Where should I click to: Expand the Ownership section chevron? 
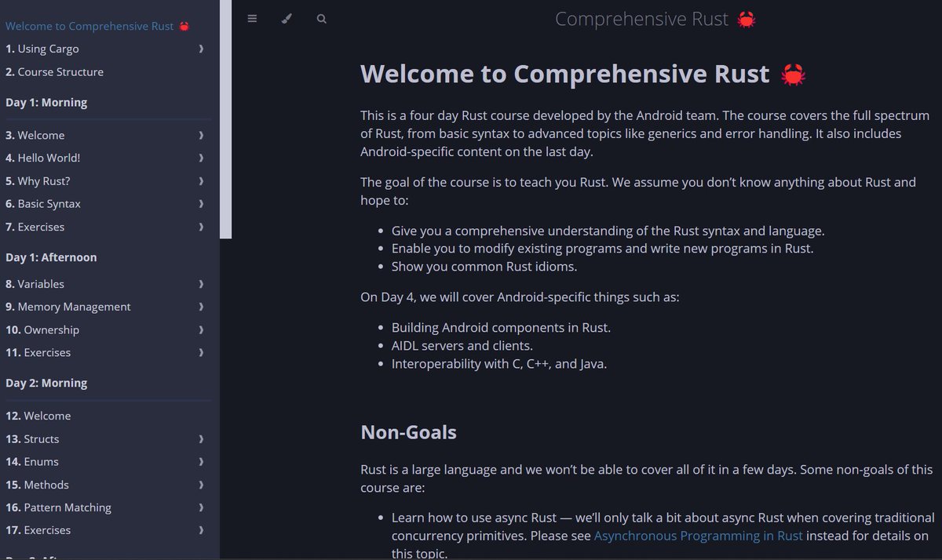coord(201,329)
